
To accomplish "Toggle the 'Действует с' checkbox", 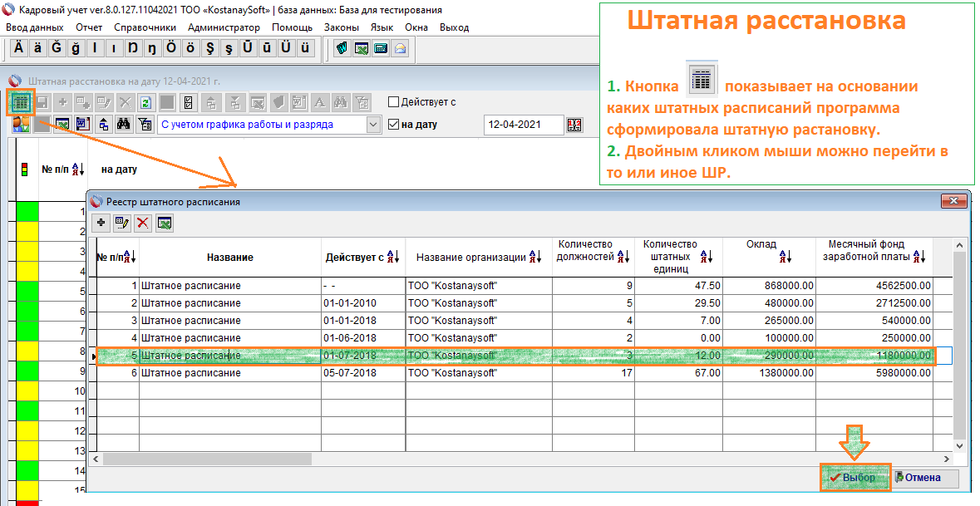I will (394, 102).
